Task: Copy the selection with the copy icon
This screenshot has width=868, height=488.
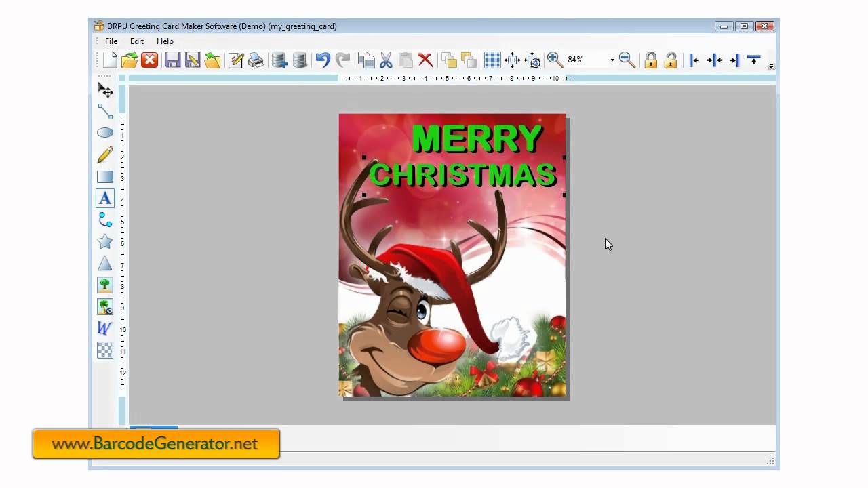Action: (366, 60)
